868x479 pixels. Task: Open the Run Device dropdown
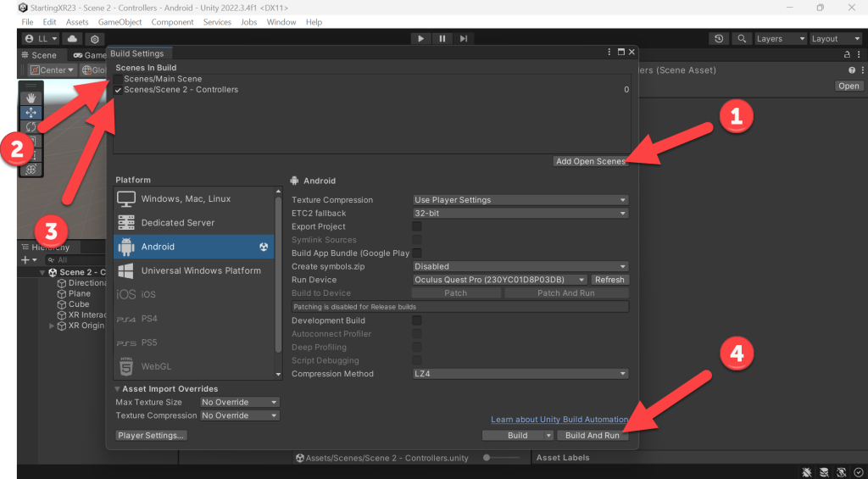coord(500,280)
